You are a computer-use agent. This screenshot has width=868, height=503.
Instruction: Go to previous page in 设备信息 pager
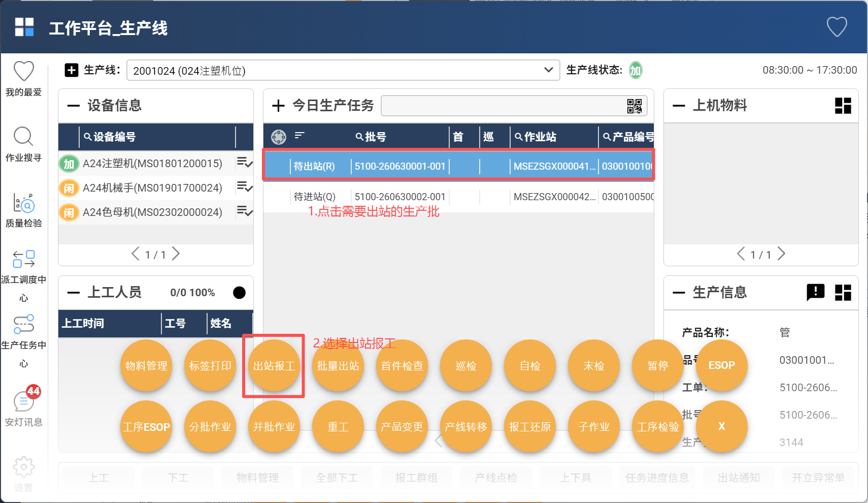click(135, 254)
